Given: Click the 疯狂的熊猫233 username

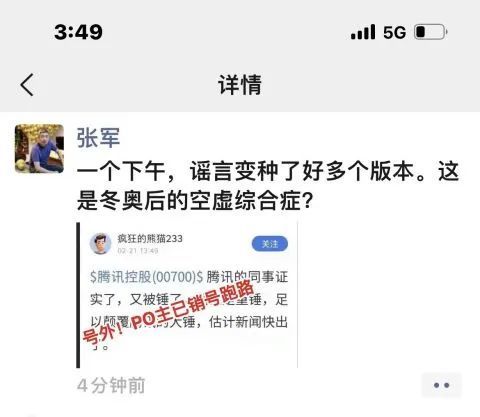Looking at the screenshot, I should coord(150,239).
